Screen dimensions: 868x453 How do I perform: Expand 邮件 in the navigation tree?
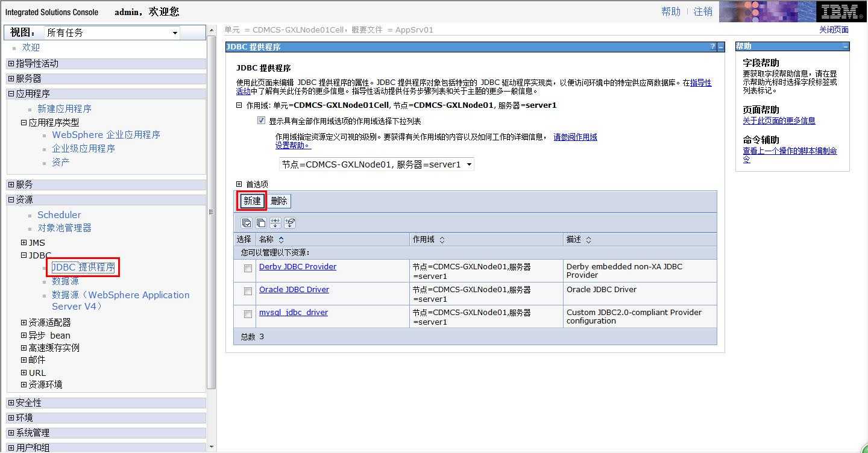tap(24, 360)
